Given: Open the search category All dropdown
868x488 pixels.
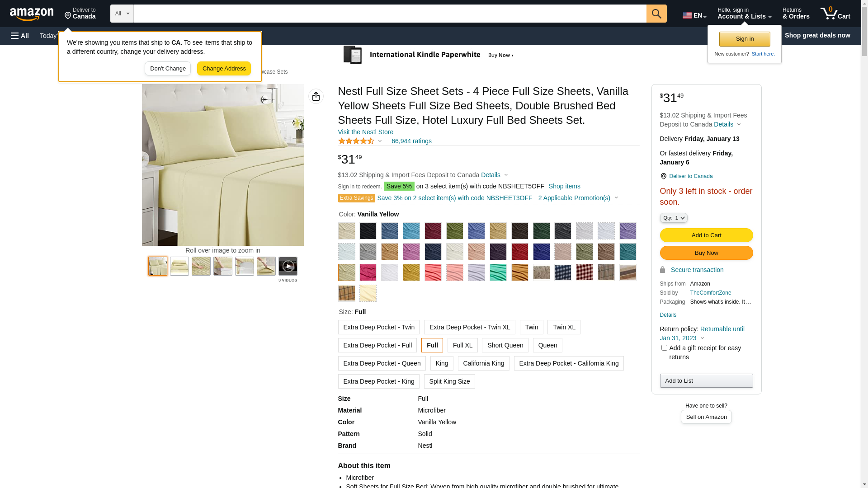Looking at the screenshot, I should click(x=122, y=14).
